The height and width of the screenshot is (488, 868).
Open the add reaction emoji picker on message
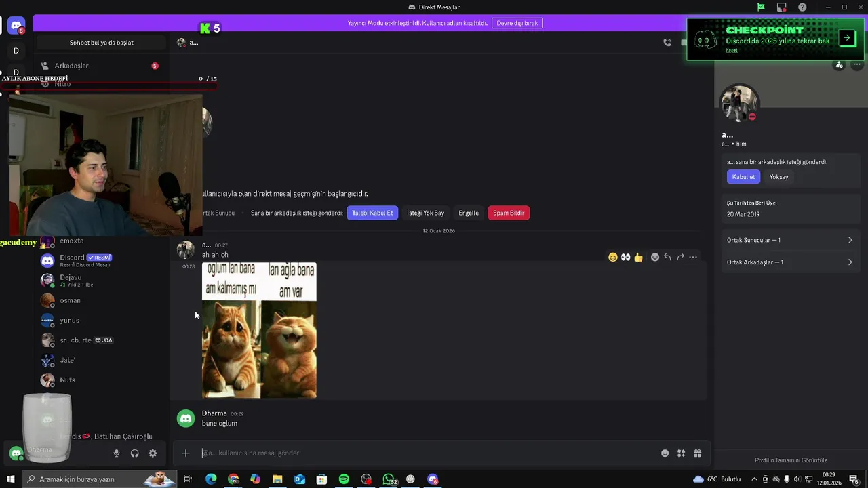(x=654, y=257)
